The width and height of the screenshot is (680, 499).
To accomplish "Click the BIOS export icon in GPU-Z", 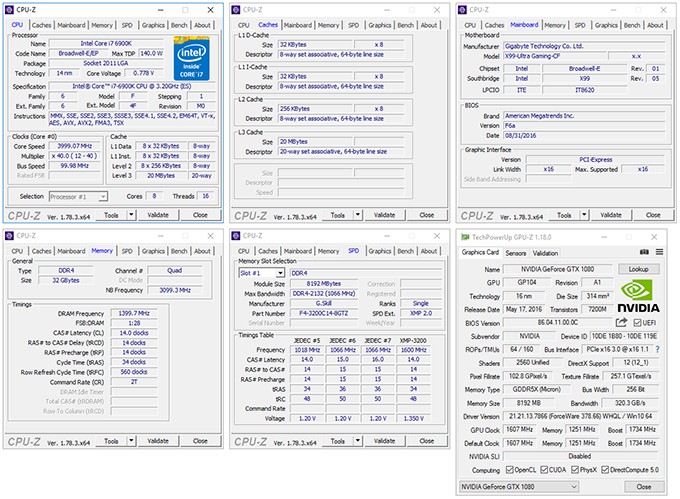I will click(x=623, y=323).
